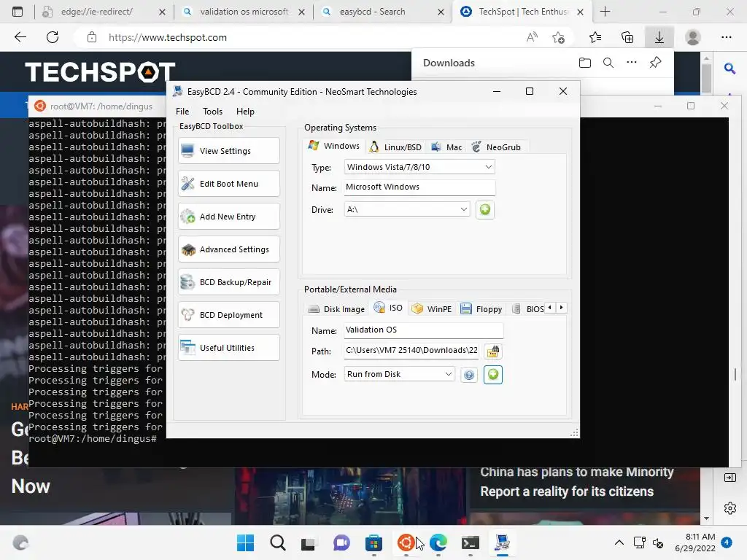This screenshot has width=747, height=560.
Task: Open Edit Boot Menu section
Action: click(x=228, y=184)
